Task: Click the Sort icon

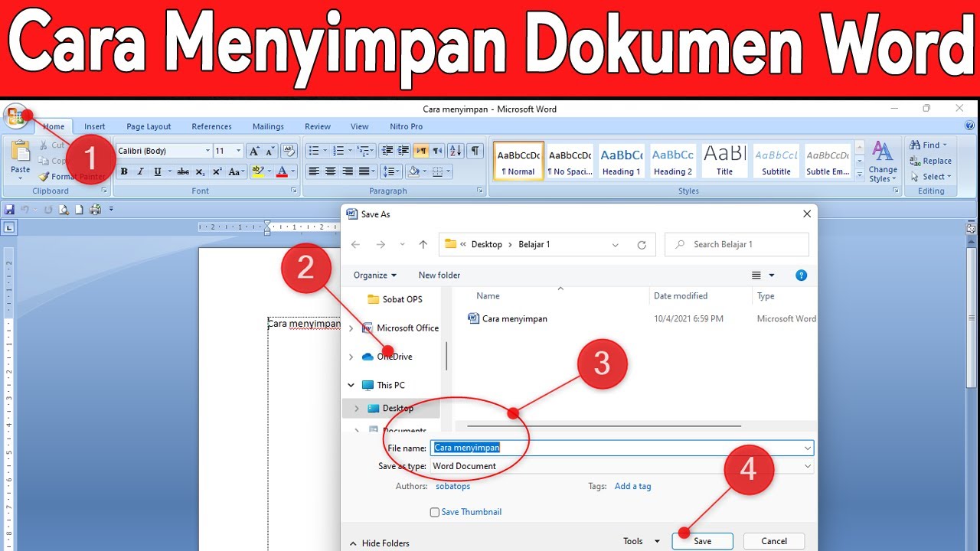Action: (x=456, y=151)
